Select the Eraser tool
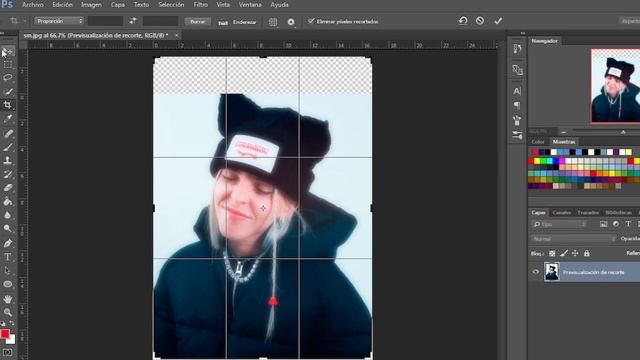The height and width of the screenshot is (360, 640). pos(8,188)
